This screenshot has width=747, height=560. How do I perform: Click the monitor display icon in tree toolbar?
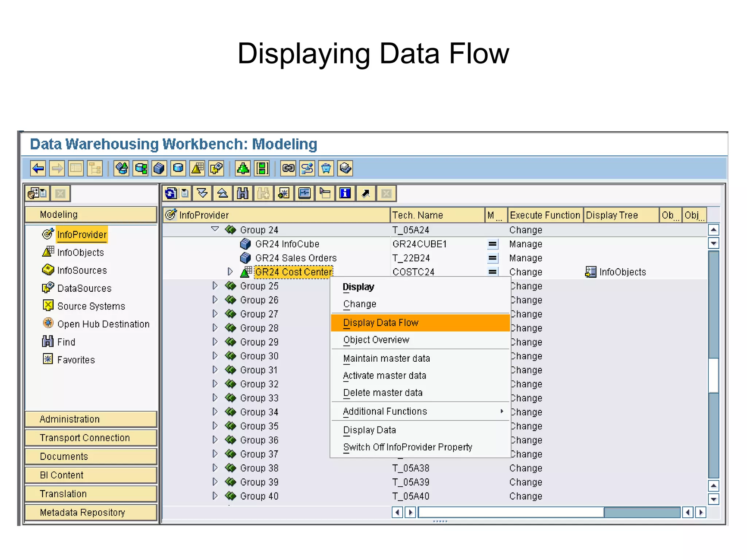pyautogui.click(x=305, y=193)
